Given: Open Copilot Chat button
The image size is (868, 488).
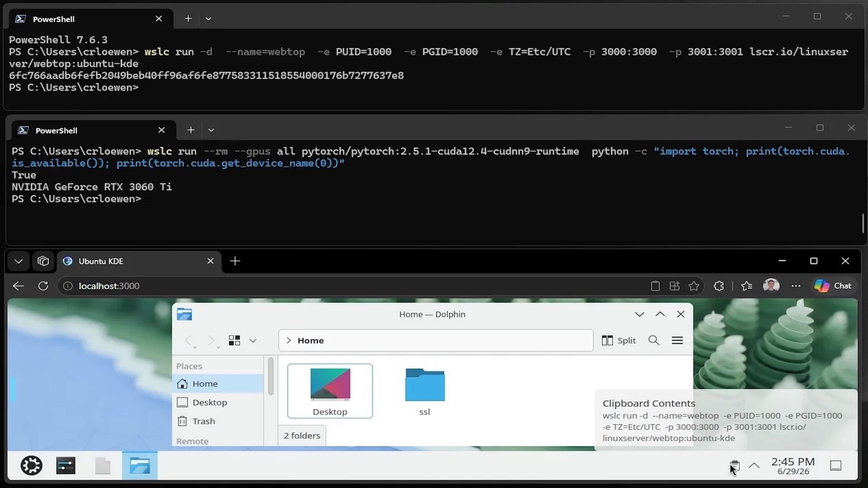Looking at the screenshot, I should point(833,286).
